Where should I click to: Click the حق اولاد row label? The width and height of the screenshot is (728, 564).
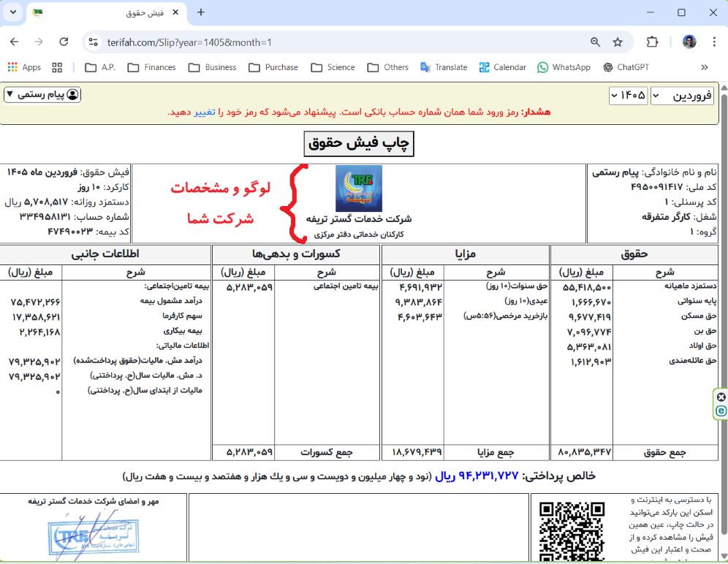point(705,346)
